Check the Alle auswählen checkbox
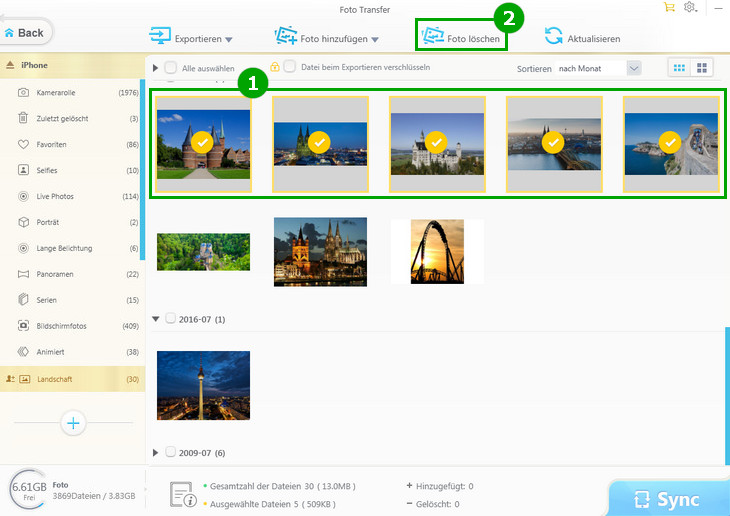Screen dimensions: 730x516 (x=171, y=68)
